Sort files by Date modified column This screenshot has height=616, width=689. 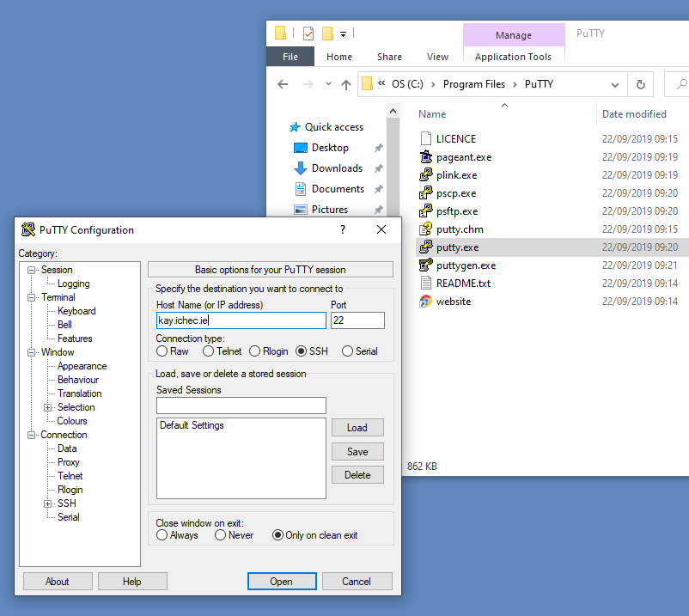(634, 114)
